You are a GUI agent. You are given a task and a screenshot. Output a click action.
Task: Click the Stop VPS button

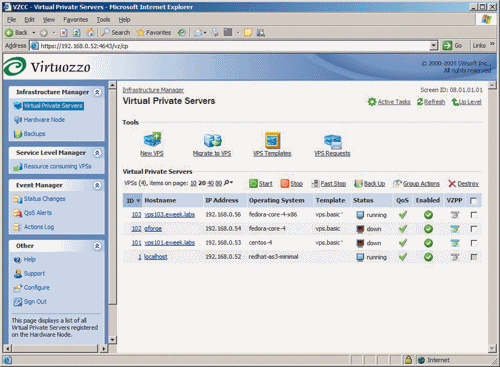[292, 184]
